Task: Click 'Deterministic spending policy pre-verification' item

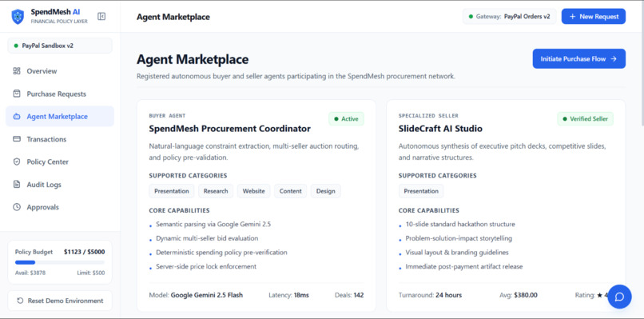Action: tap(221, 253)
